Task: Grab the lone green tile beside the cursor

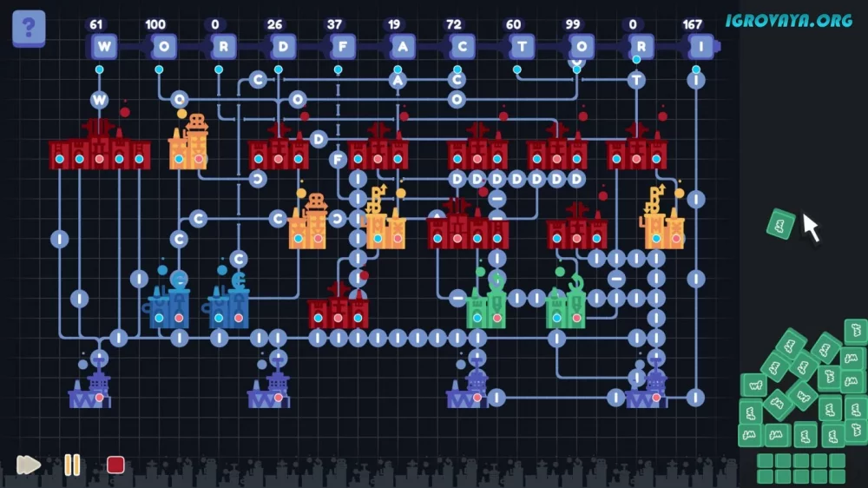Action: (780, 224)
